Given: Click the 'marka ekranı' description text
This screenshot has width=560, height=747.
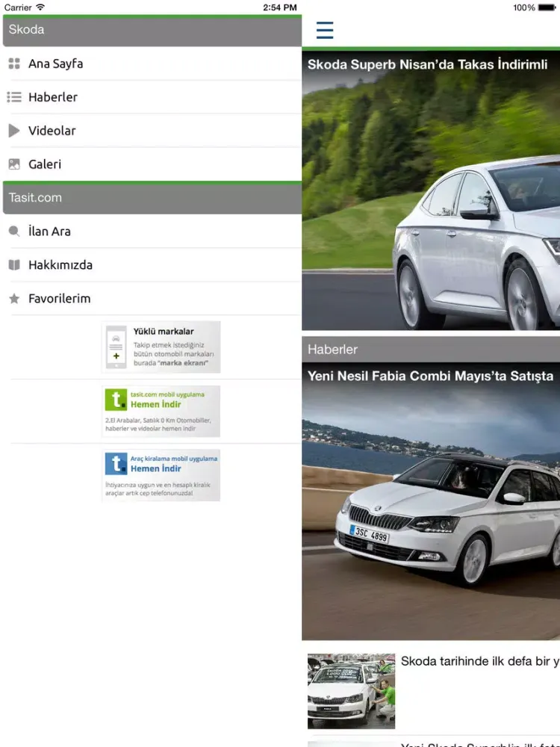Looking at the screenshot, I should click(x=173, y=354).
